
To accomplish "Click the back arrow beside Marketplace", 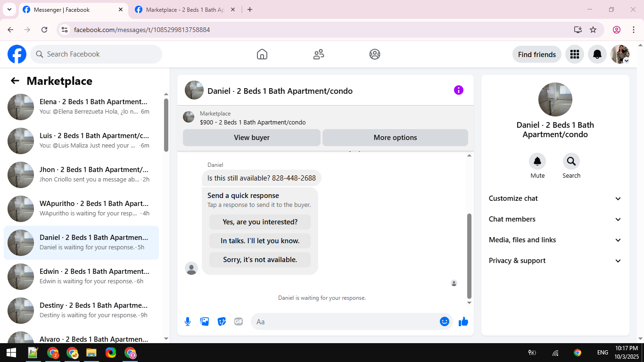I will (x=15, y=81).
